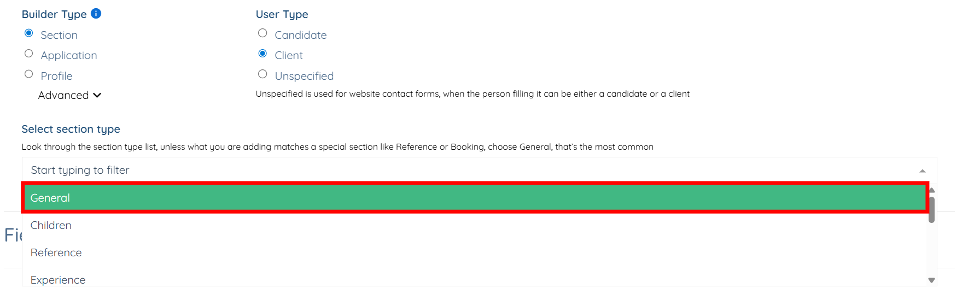Click the list scrollbar up arrow
Viewport: 980px width, 294px height.
(x=932, y=190)
